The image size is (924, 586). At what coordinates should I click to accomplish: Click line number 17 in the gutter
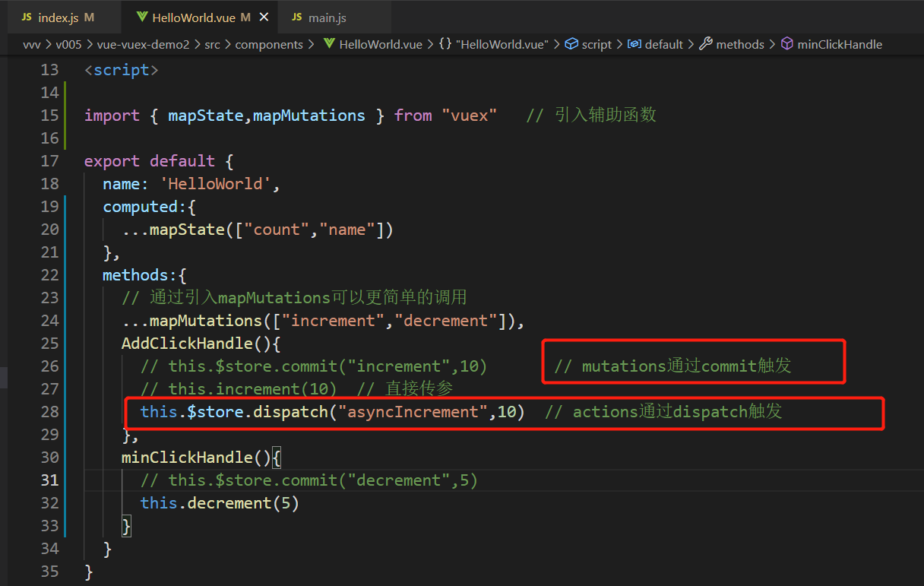point(49,161)
